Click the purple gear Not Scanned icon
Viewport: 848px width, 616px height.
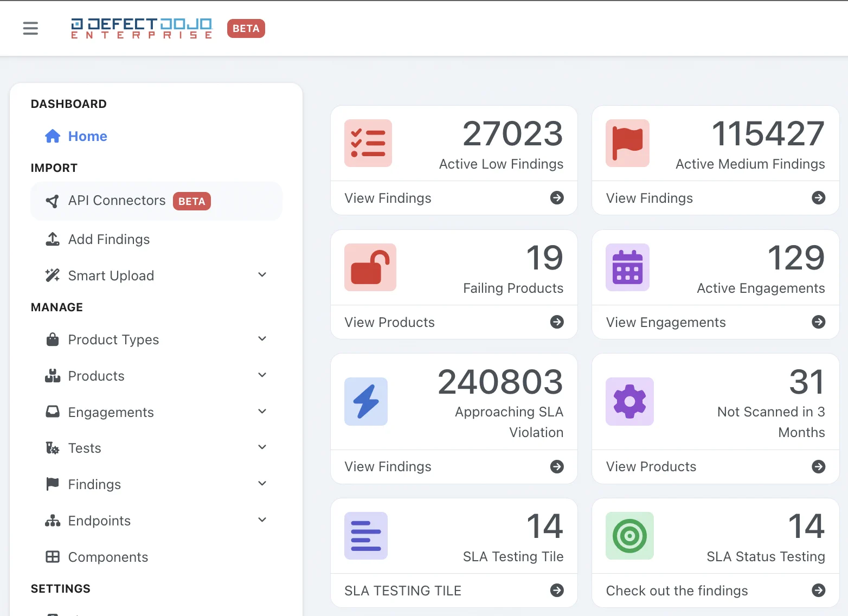(x=629, y=401)
